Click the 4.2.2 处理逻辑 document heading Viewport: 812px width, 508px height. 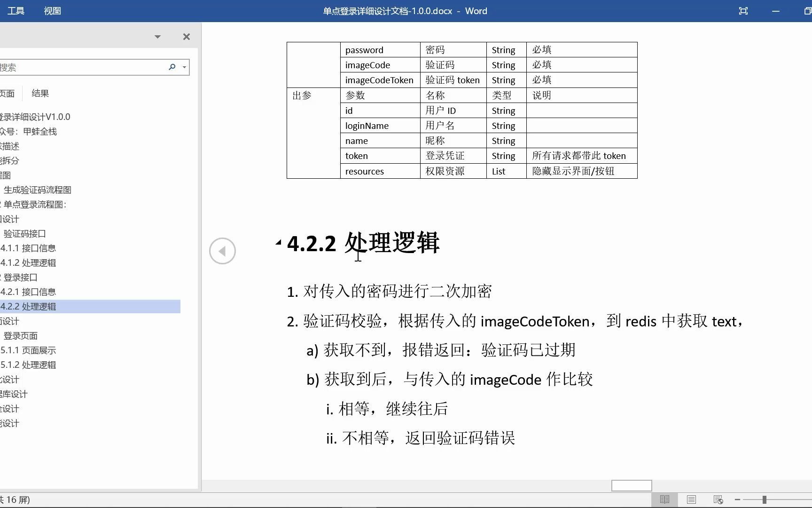(x=363, y=243)
